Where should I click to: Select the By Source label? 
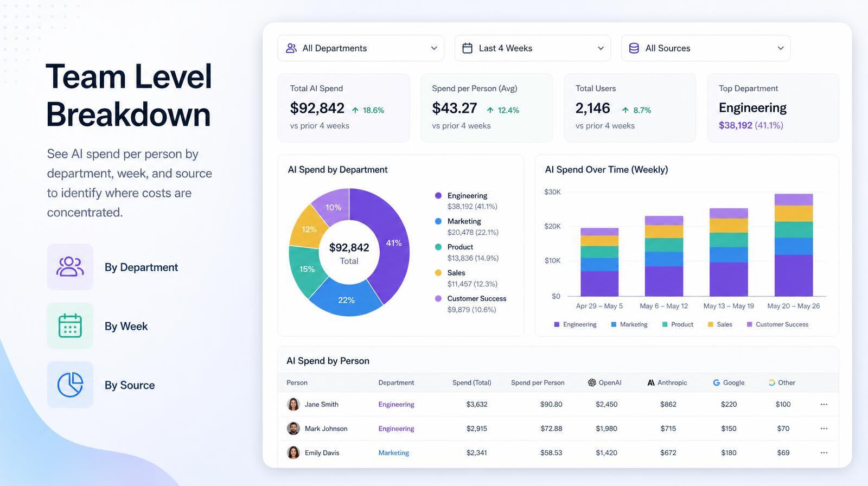click(x=130, y=385)
